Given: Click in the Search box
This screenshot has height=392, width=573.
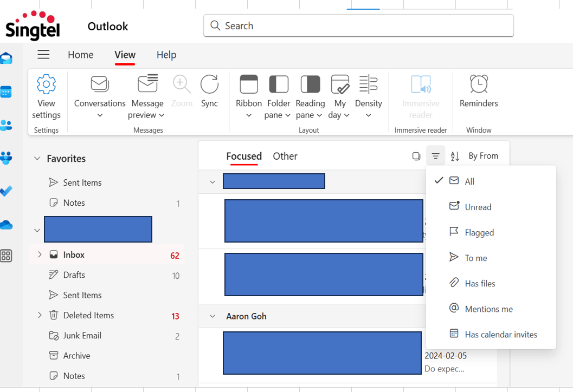Looking at the screenshot, I should 358,25.
